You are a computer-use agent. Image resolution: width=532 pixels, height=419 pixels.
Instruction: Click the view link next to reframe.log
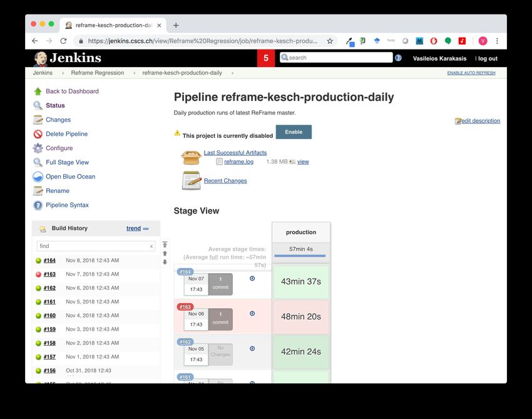click(303, 162)
